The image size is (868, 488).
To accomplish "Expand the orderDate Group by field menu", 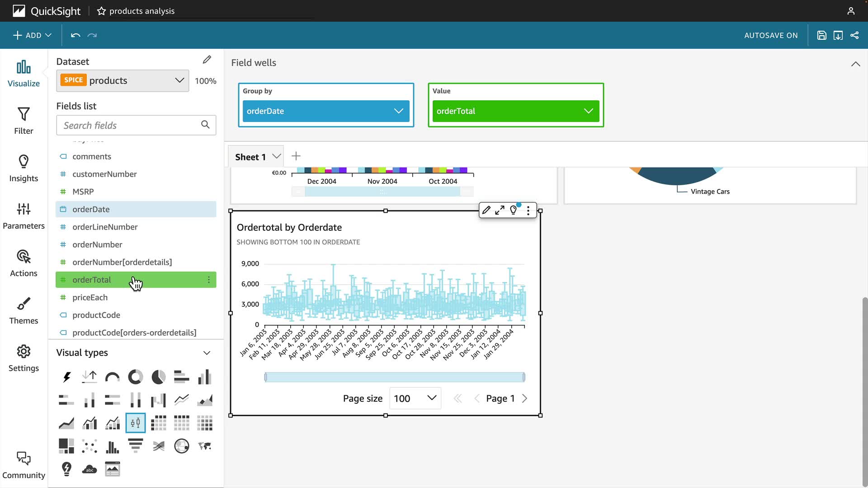I will [398, 111].
